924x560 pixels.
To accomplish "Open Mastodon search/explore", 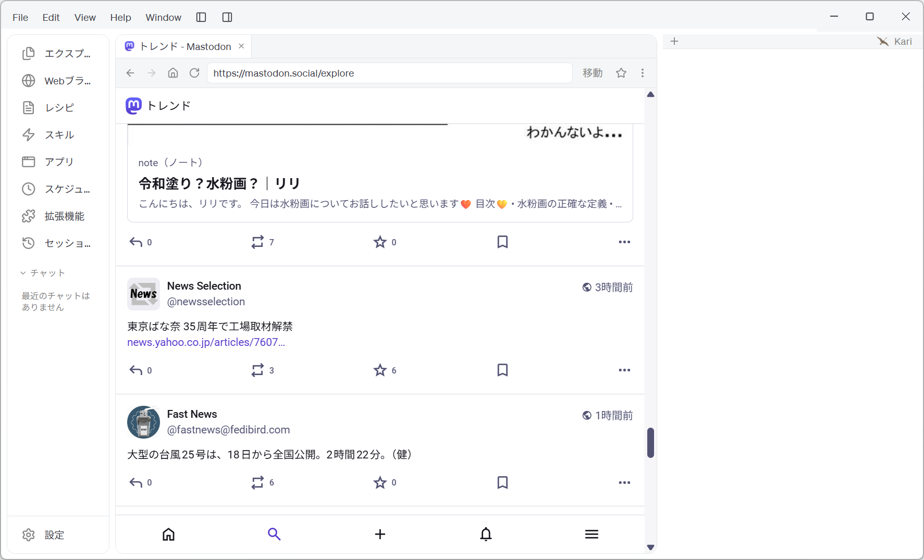I will point(274,534).
